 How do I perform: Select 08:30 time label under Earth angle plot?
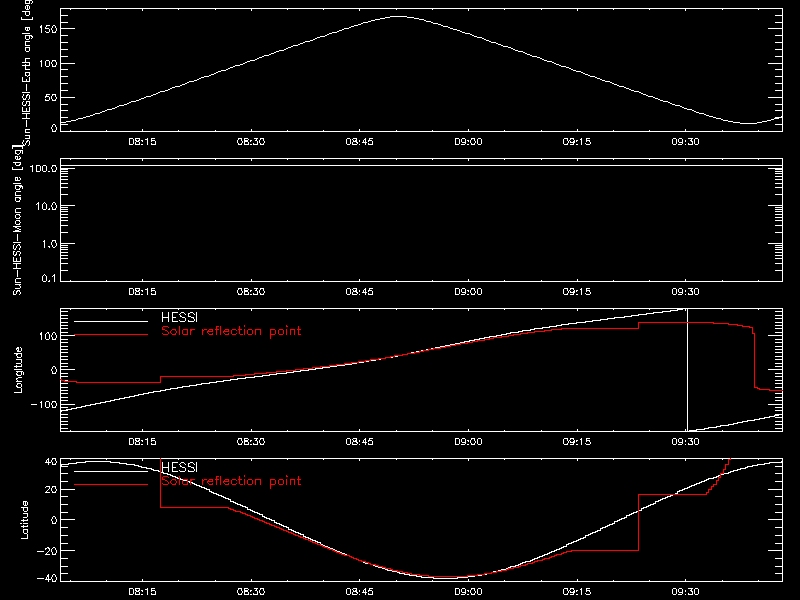tap(251, 142)
